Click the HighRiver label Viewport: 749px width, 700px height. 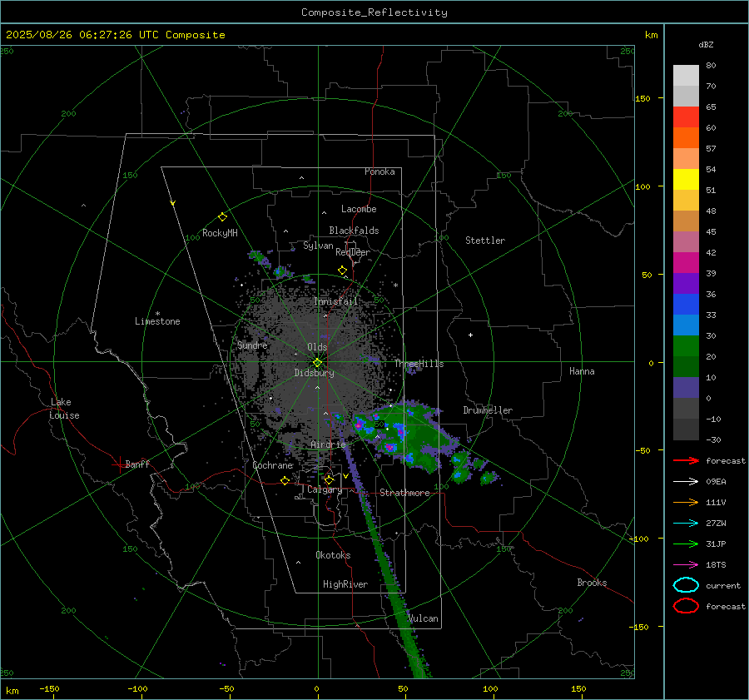(345, 584)
